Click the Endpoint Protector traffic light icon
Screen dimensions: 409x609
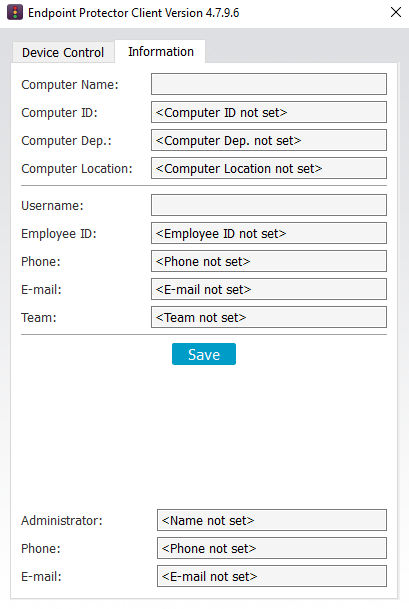15,12
